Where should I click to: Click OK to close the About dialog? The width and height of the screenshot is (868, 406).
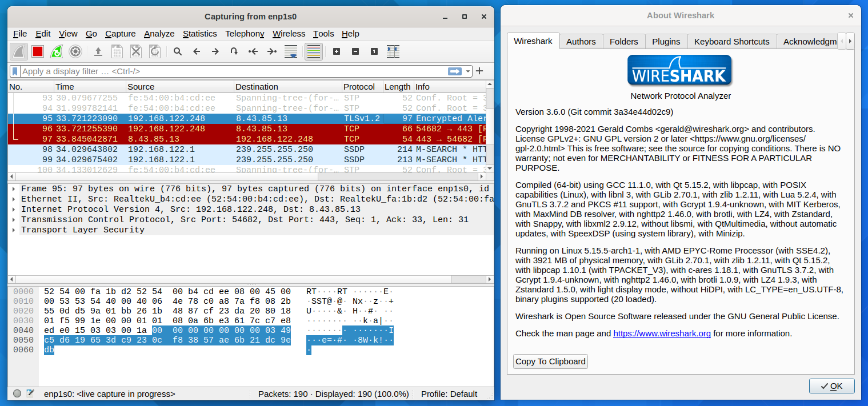832,386
